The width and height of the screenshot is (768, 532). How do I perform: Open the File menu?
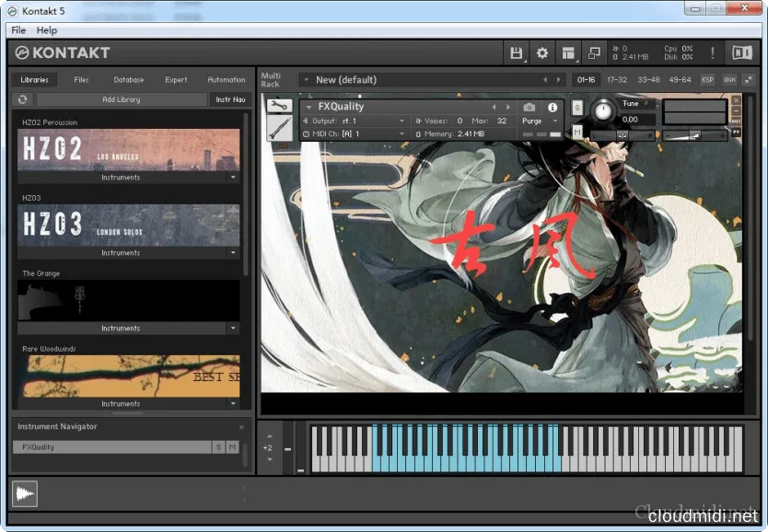click(17, 29)
